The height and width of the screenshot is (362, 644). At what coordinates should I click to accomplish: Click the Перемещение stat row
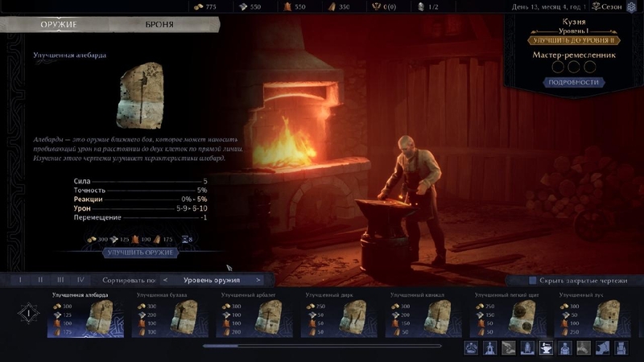tap(140, 217)
